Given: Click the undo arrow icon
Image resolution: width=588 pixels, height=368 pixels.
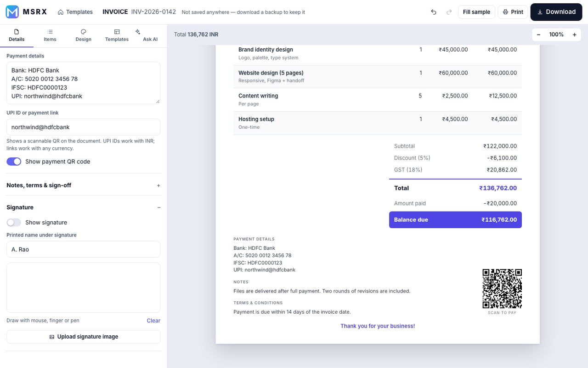Looking at the screenshot, I should point(434,12).
